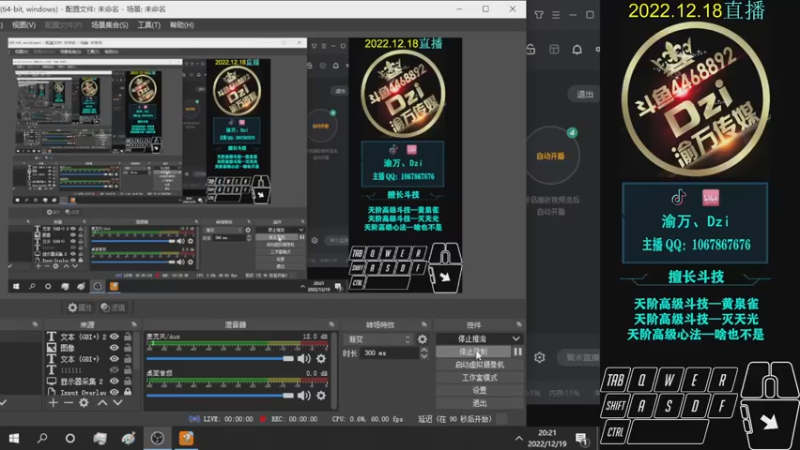This screenshot has width=800, height=450.
Task: Mute the 桌面音频 speaker icon
Action: point(304,395)
